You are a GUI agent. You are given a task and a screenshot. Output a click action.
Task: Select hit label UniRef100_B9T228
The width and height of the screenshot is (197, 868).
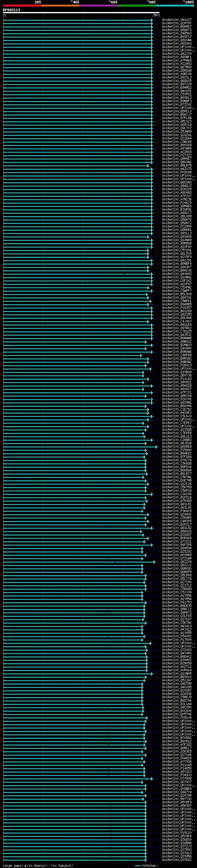click(177, 84)
